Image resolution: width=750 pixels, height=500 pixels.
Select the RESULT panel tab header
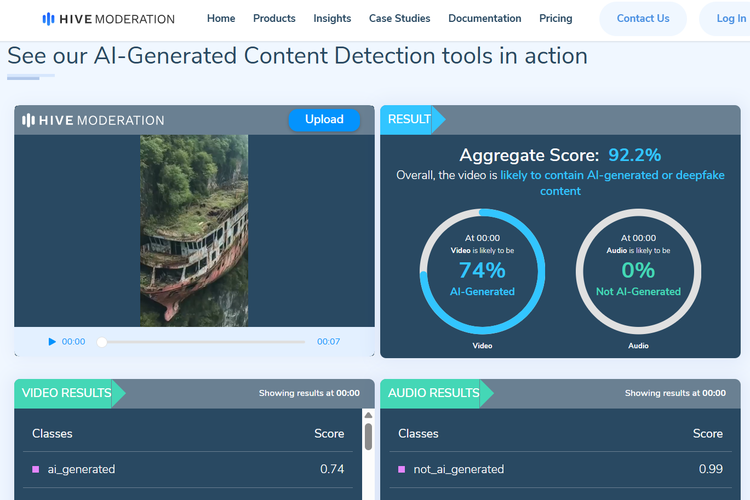pos(410,119)
